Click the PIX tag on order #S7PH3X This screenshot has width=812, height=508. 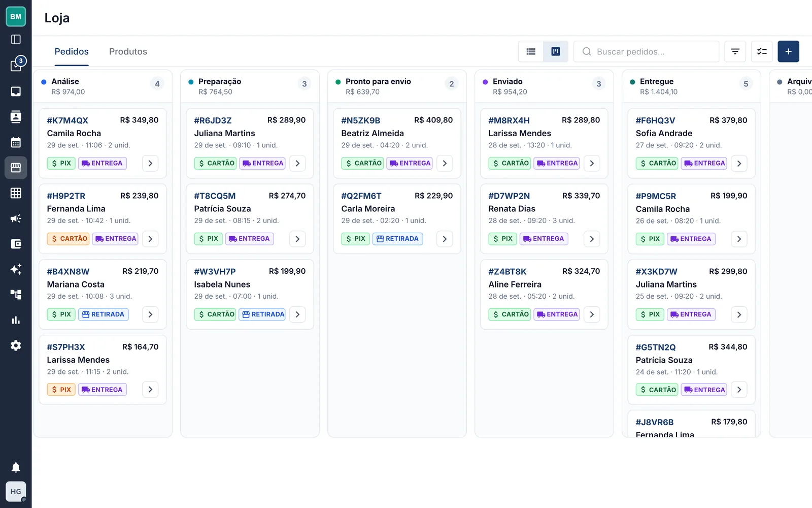pyautogui.click(x=61, y=390)
